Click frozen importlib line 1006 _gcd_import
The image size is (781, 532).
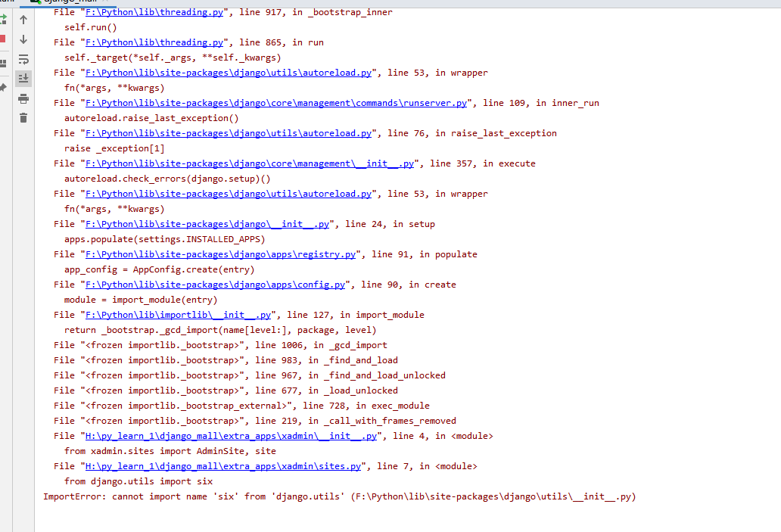tap(221, 345)
